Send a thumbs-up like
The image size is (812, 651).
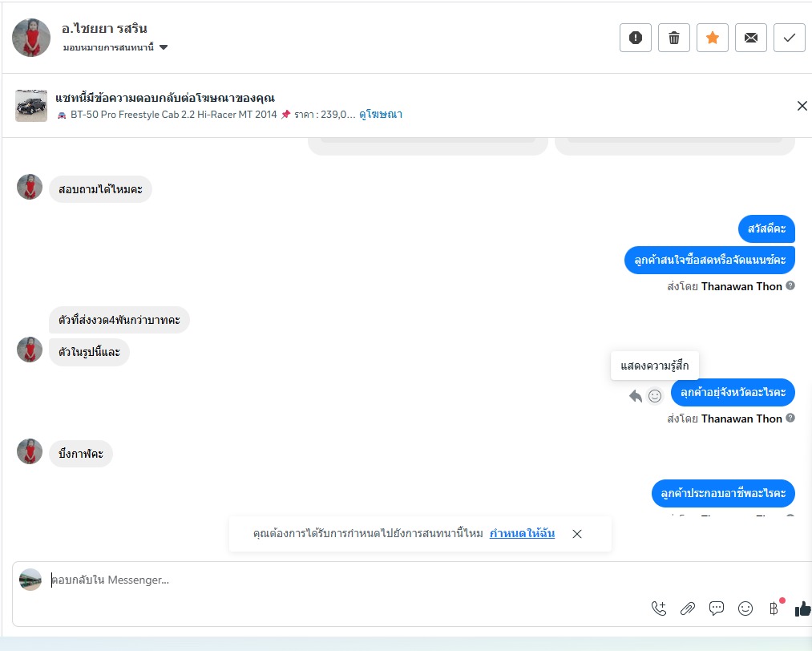click(x=802, y=609)
